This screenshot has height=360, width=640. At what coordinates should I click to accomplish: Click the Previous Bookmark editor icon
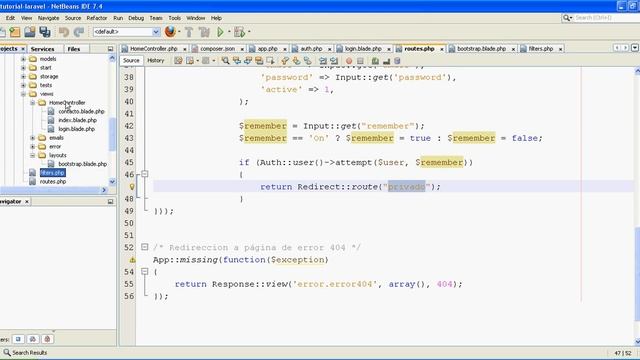click(285, 61)
